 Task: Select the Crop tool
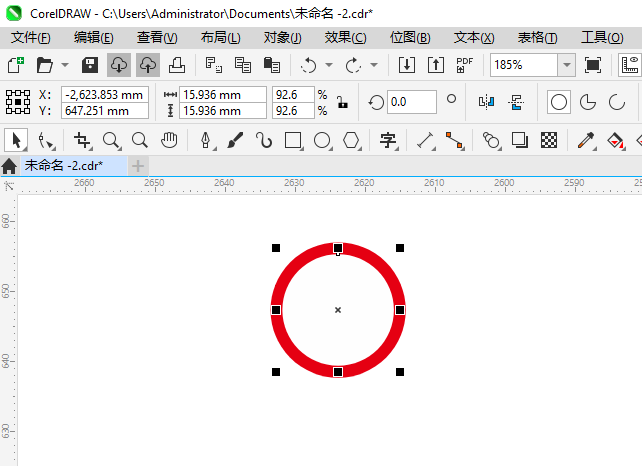(82, 140)
